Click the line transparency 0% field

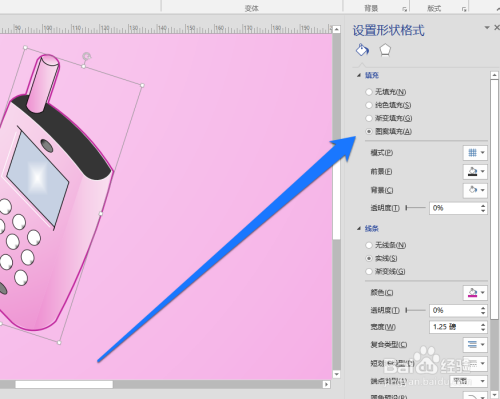(x=455, y=310)
